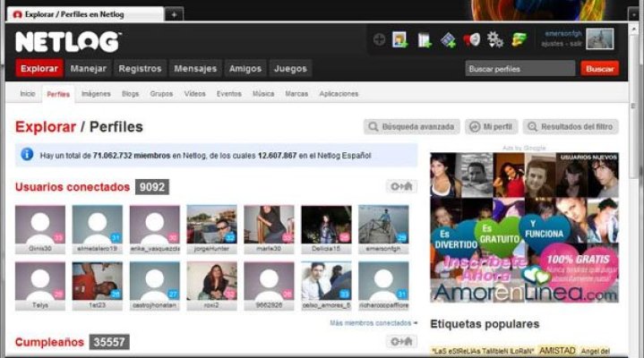Viewport: 644px width, 358px height.
Task: Open profile thumbnail of erika_vasquezda
Action: pos(155,225)
